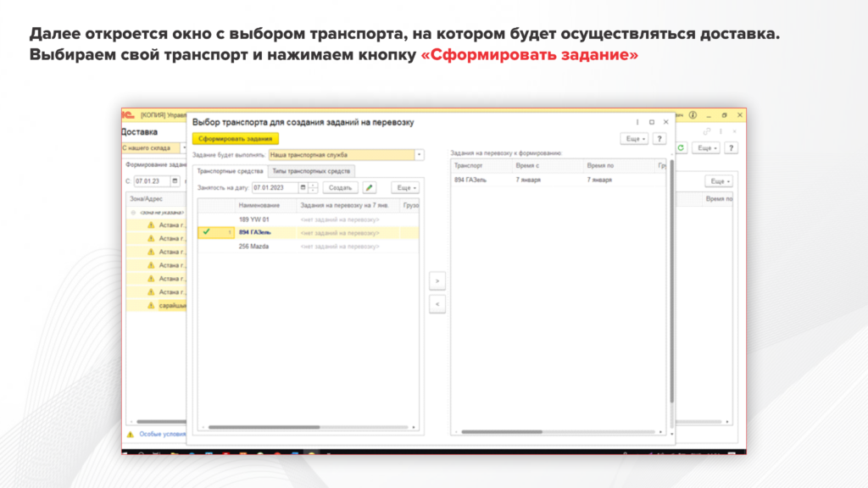
Task: Click the 7 января cell under Время по
Action: pyautogui.click(x=599, y=180)
